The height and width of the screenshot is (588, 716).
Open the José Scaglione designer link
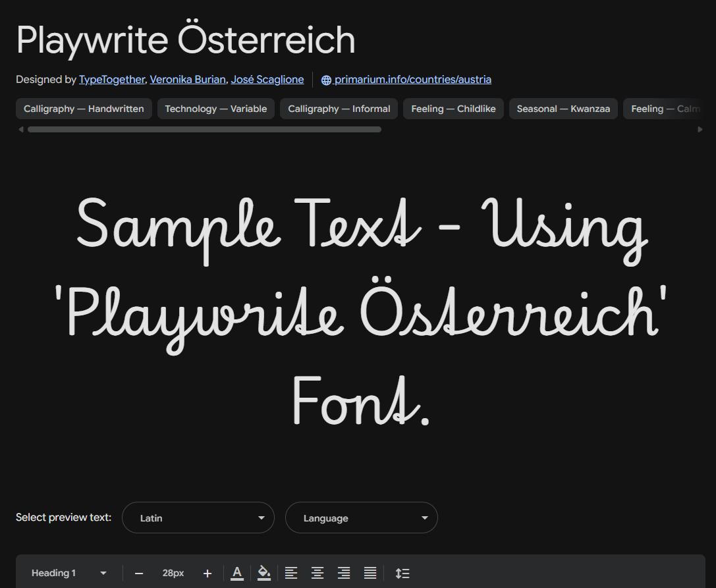tap(267, 80)
